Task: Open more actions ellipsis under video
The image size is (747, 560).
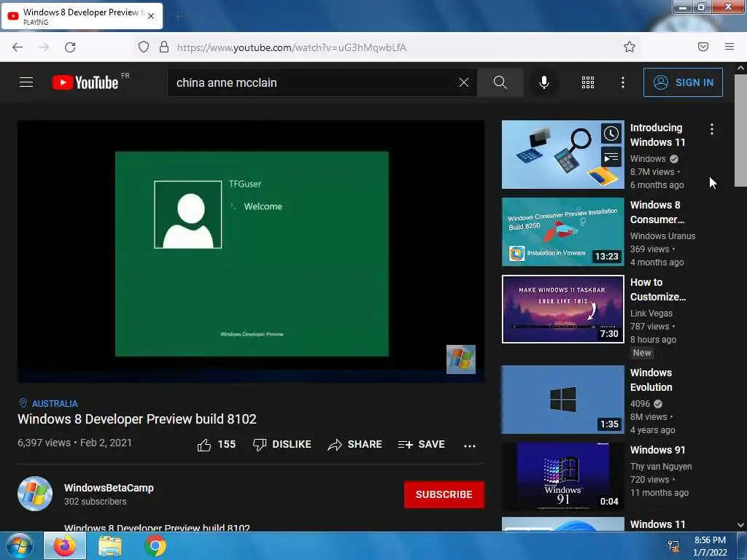Action: pyautogui.click(x=470, y=446)
